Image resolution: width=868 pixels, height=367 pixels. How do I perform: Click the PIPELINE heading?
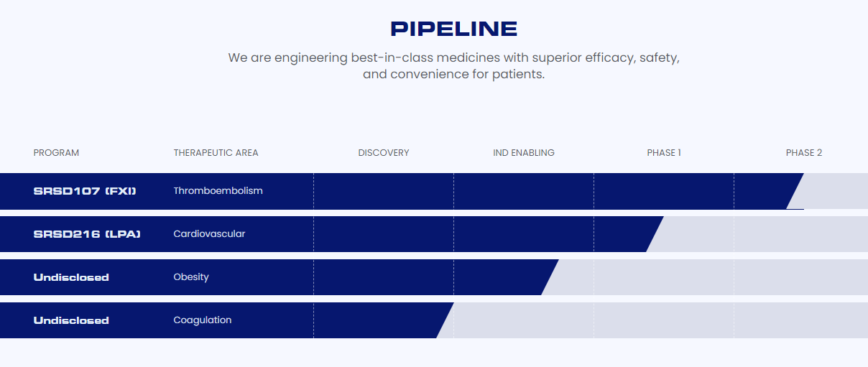tap(453, 29)
